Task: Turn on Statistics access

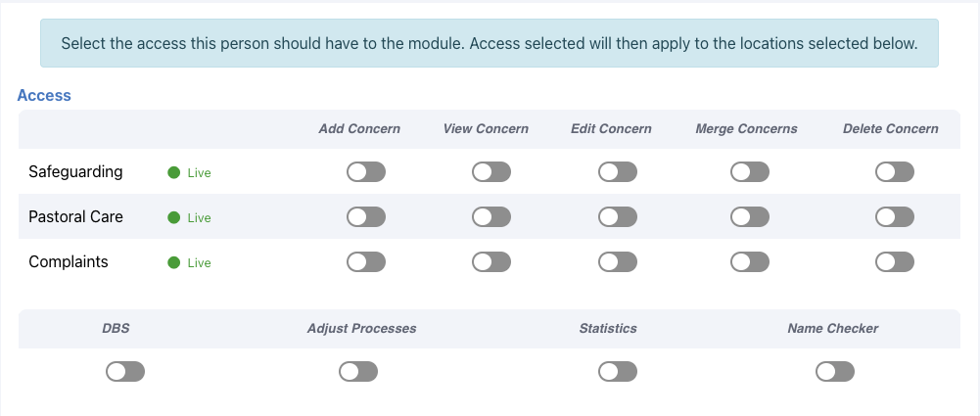Action: (x=618, y=372)
